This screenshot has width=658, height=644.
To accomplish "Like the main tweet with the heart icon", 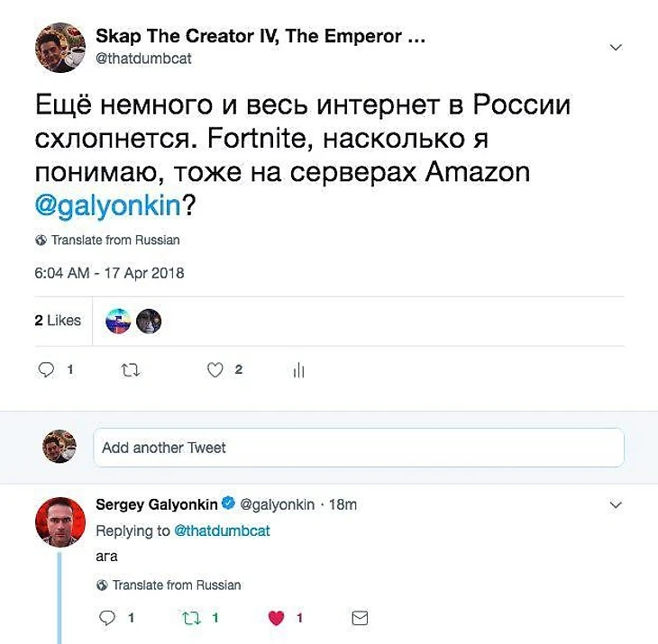I will (x=215, y=370).
